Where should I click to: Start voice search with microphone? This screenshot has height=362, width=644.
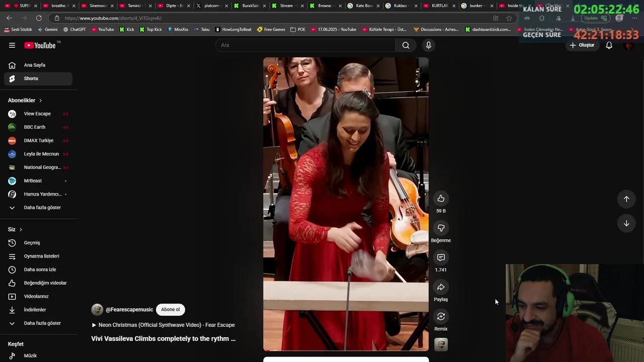pos(429,45)
